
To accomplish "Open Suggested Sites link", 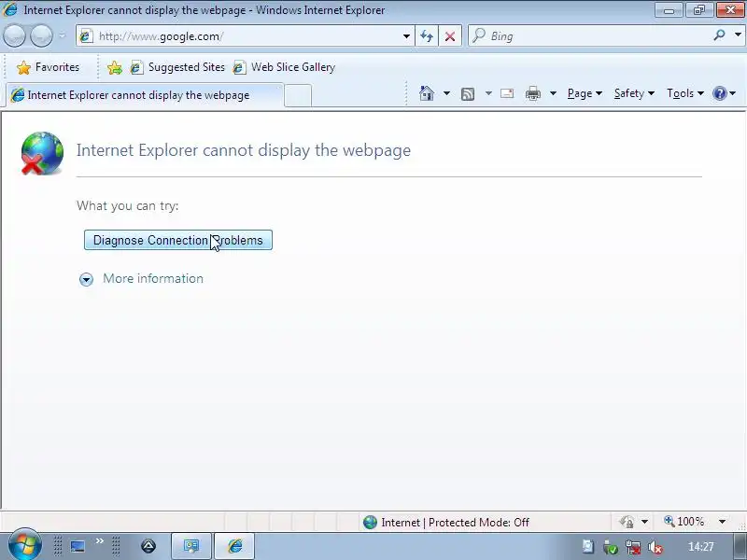I will [178, 67].
